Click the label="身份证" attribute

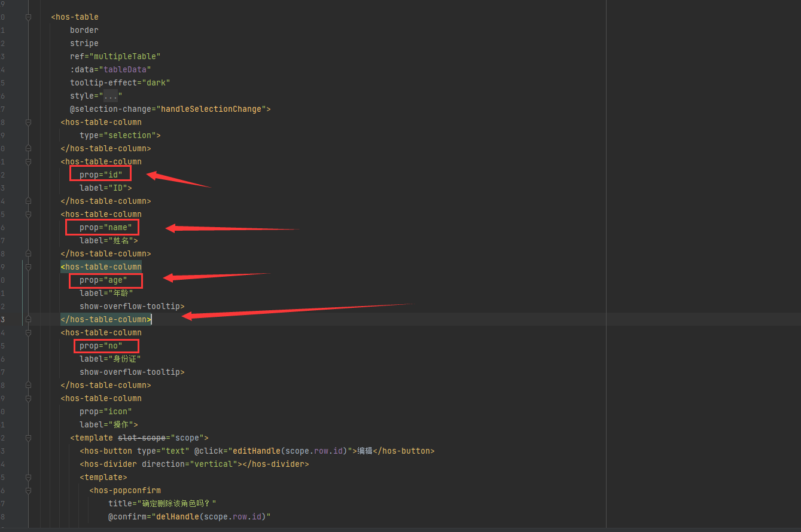110,359
